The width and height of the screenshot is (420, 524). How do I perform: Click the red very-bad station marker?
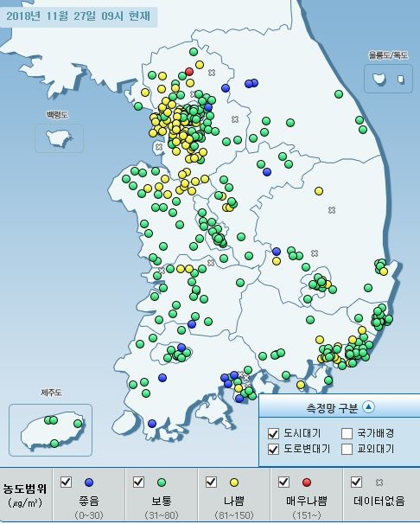[x=189, y=72]
